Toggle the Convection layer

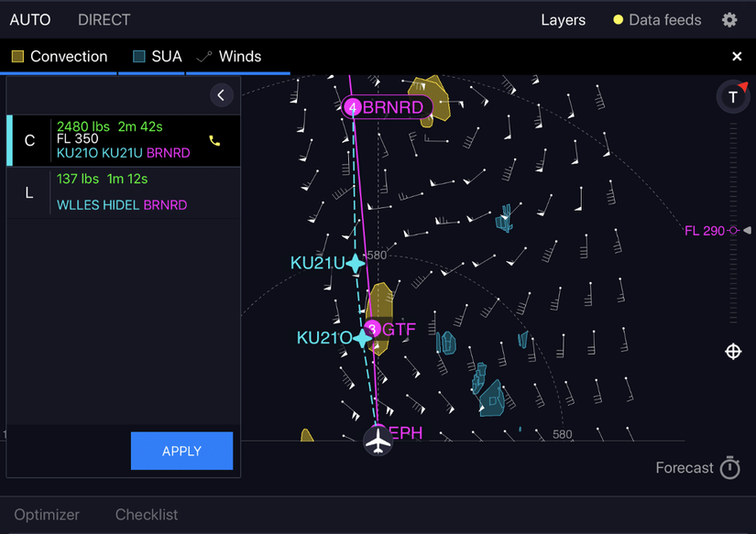pos(60,57)
